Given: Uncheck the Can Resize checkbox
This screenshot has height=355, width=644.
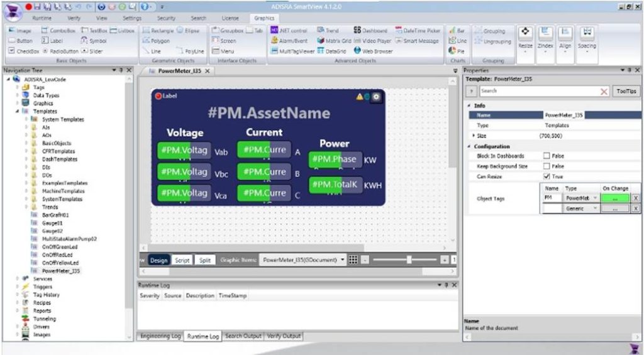Looking at the screenshot, I should pyautogui.click(x=546, y=177).
